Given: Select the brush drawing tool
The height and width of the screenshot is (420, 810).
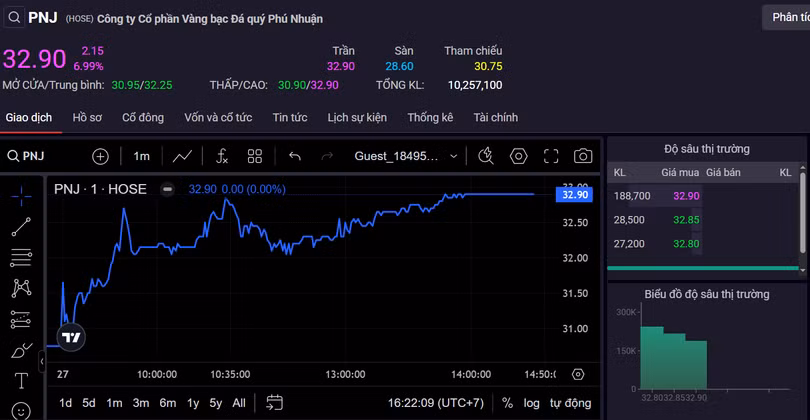Looking at the screenshot, I should (x=21, y=351).
